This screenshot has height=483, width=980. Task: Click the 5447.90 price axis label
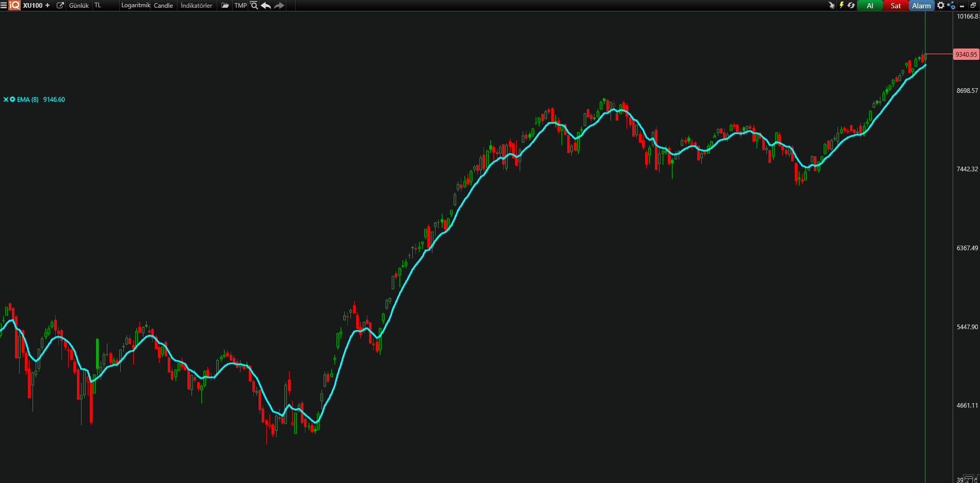(x=967, y=327)
